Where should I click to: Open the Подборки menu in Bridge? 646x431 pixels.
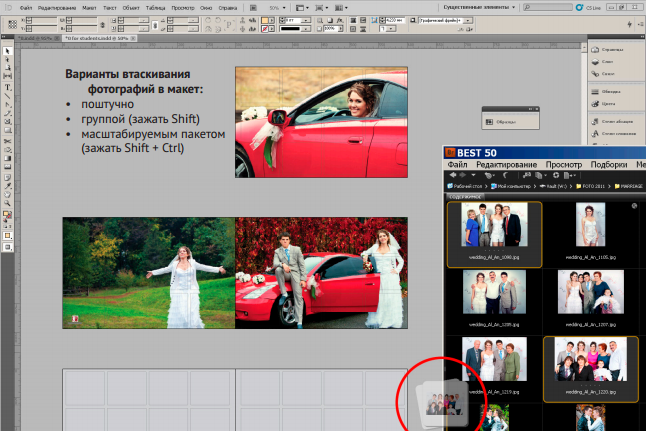pos(609,164)
